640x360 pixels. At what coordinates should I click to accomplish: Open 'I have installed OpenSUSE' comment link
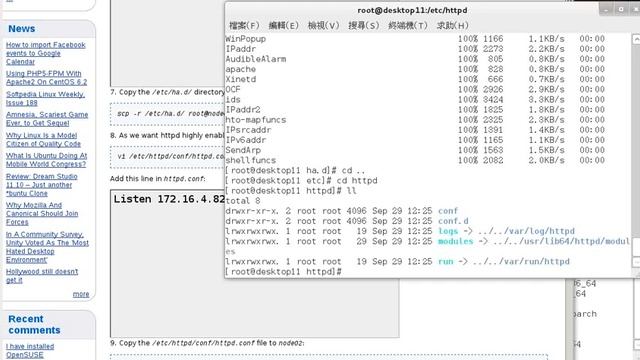pyautogui.click(x=30, y=350)
